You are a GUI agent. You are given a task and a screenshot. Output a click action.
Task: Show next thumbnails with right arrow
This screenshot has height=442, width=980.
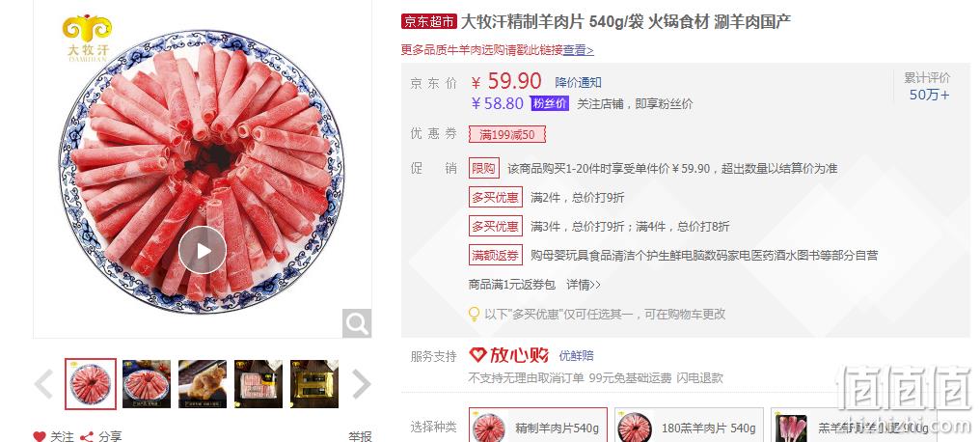pos(362,384)
